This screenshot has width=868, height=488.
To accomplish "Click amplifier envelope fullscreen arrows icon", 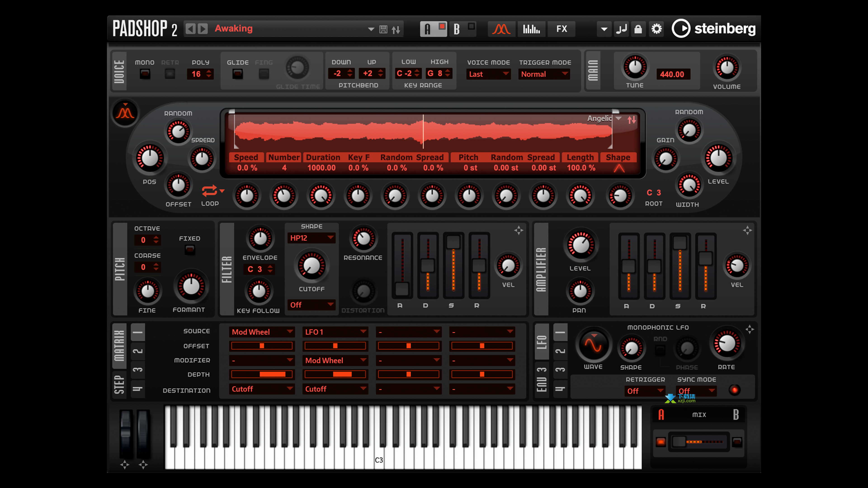I will [x=747, y=230].
